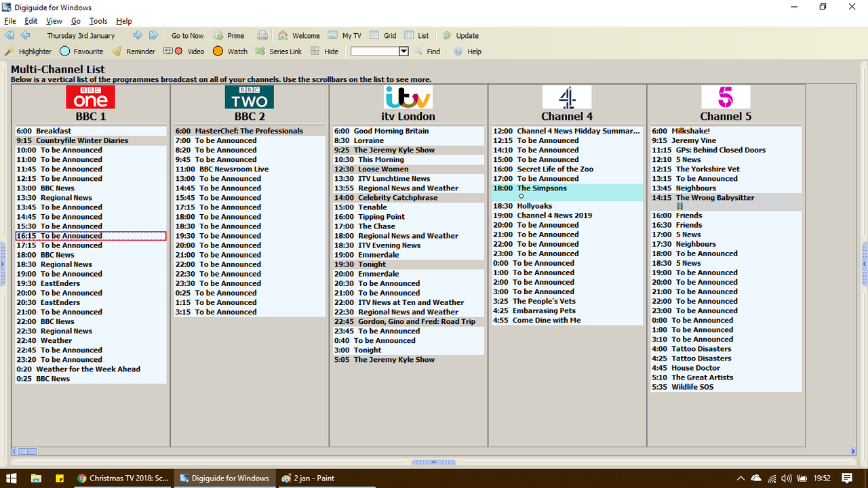The width and height of the screenshot is (868, 488).
Task: Select 6:00 Breakfast on BBC 1
Action: [x=91, y=131]
